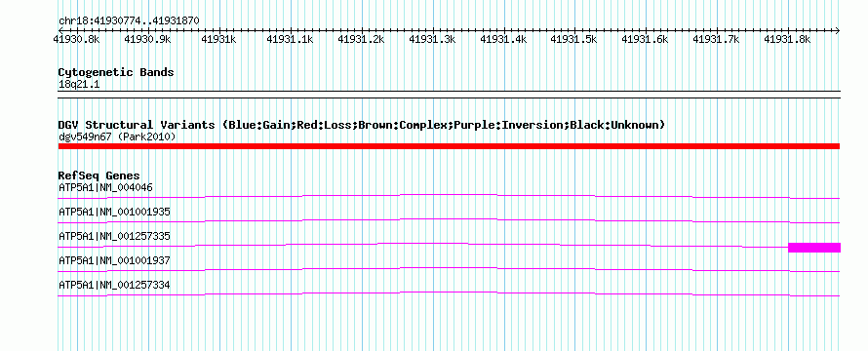Select the 18q21.1 band label
This screenshot has width=868, height=351.
coord(79,85)
